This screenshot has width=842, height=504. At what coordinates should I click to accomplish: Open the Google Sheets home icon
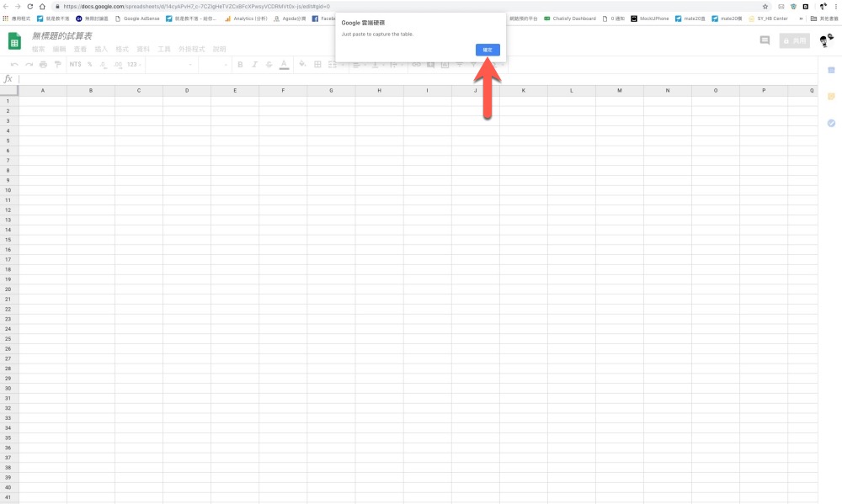14,41
